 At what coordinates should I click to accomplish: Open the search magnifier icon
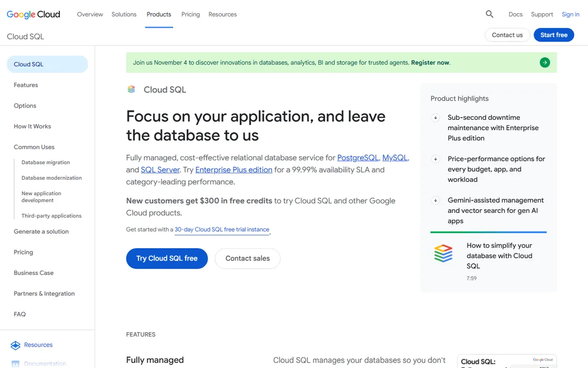pos(489,14)
